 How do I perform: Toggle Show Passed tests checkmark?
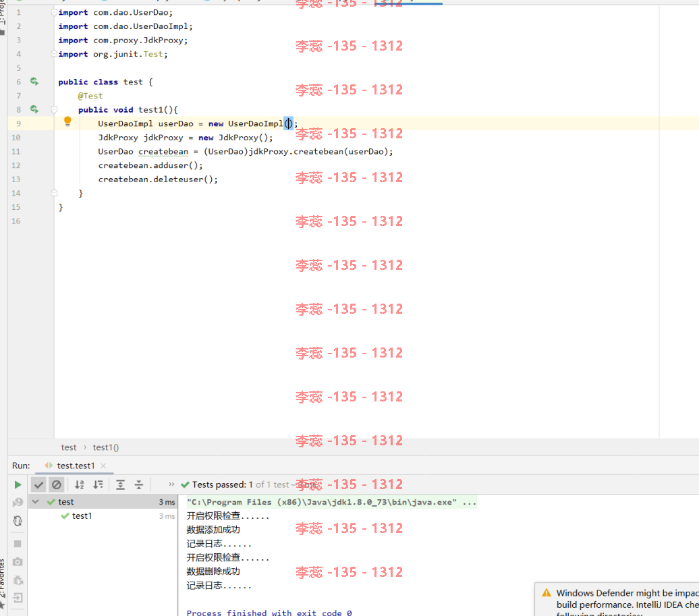38,484
